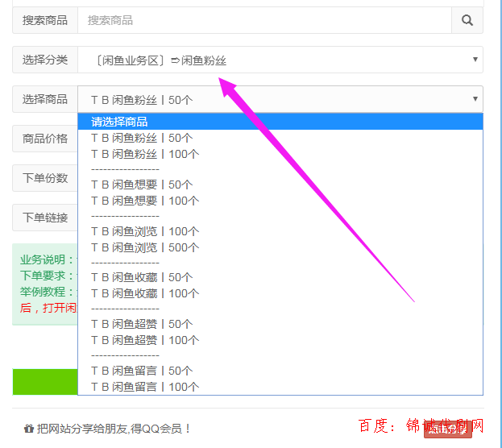Click the red button at bottom right
The image size is (502, 448).
(446, 429)
